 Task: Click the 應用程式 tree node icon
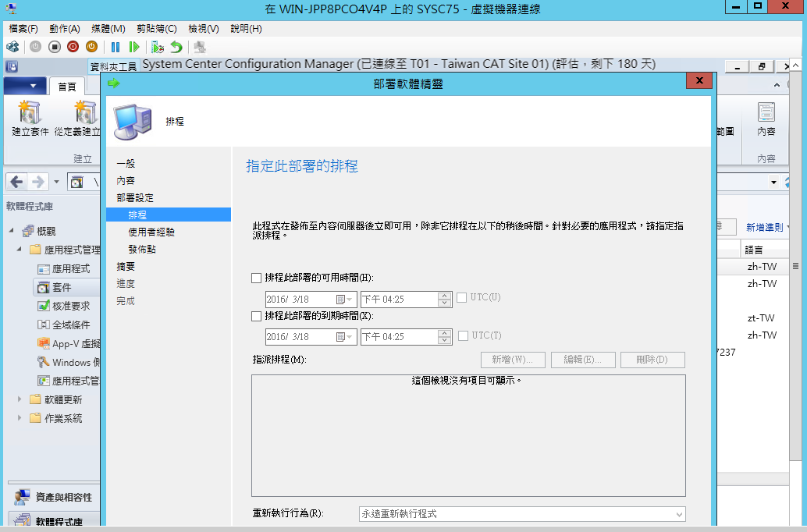43,268
